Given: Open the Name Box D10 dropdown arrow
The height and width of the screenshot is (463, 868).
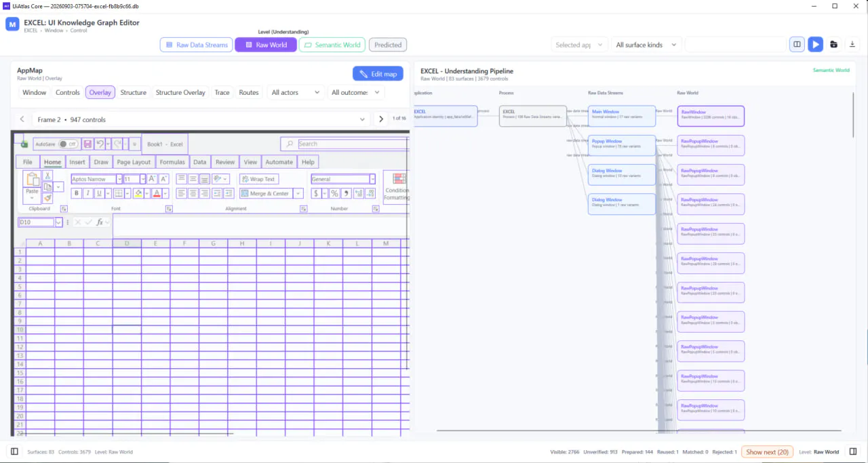Looking at the screenshot, I should tap(58, 222).
